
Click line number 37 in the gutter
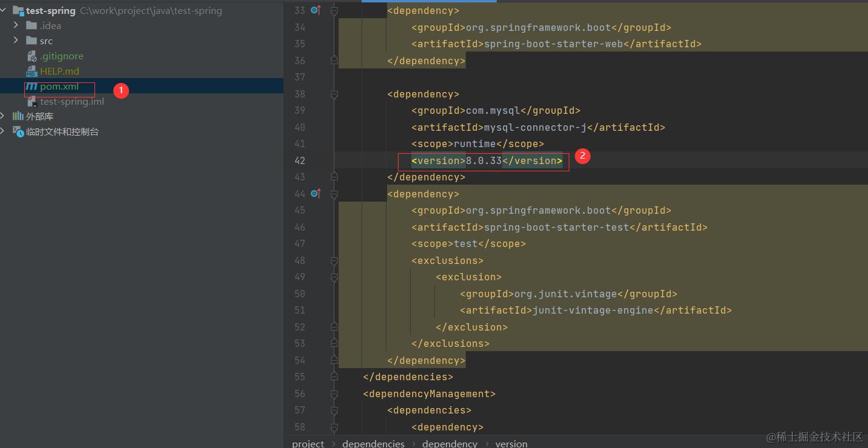(300, 77)
